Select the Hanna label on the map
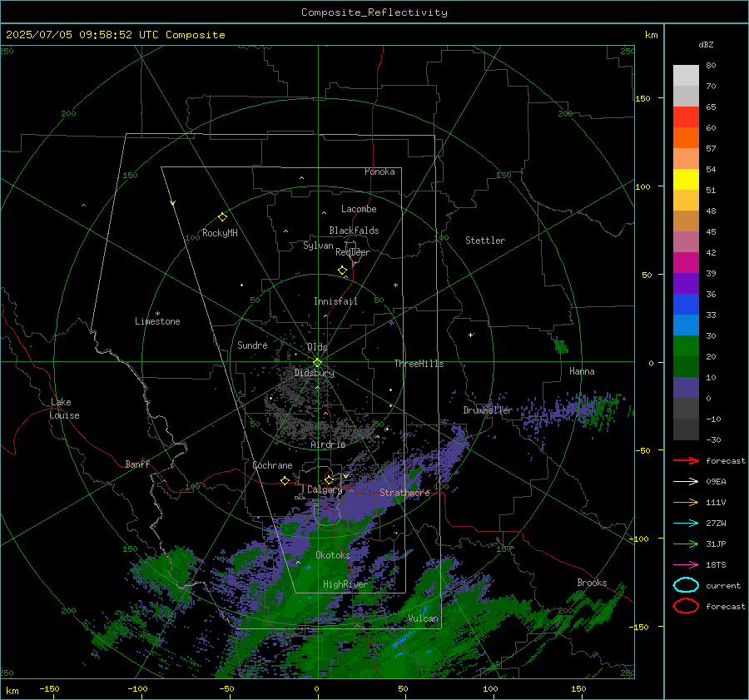This screenshot has height=700, width=749. (582, 371)
